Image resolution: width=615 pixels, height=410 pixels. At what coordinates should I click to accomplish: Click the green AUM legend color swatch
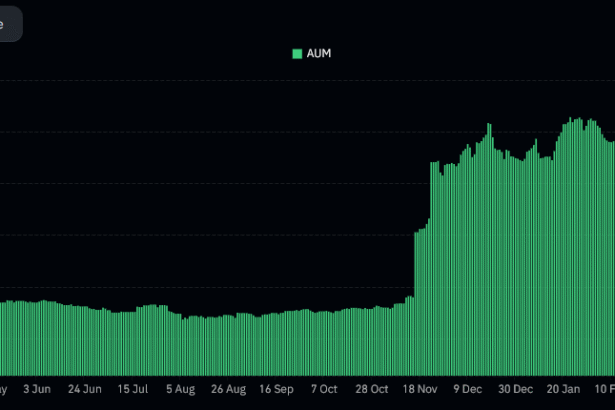[296, 54]
